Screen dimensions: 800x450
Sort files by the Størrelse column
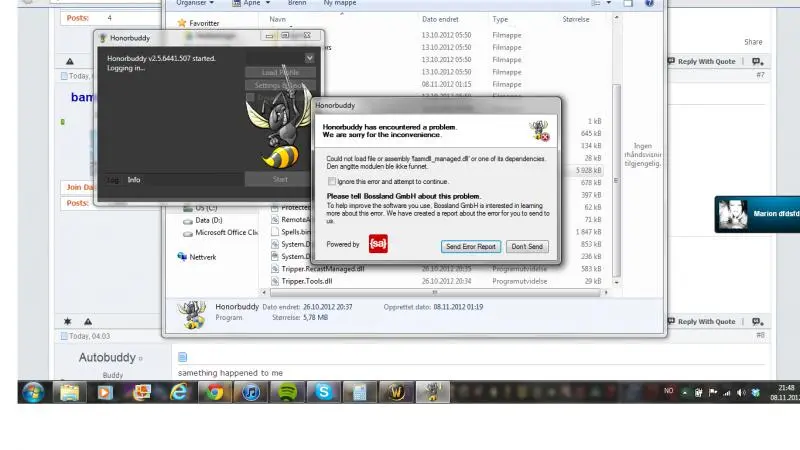click(576, 19)
